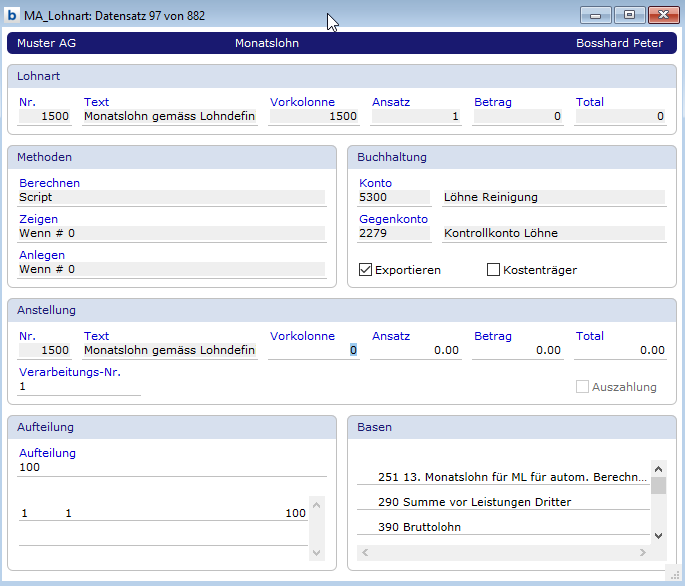This screenshot has width=685, height=586.
Task: Click the app icon in title bar
Action: coord(12,15)
